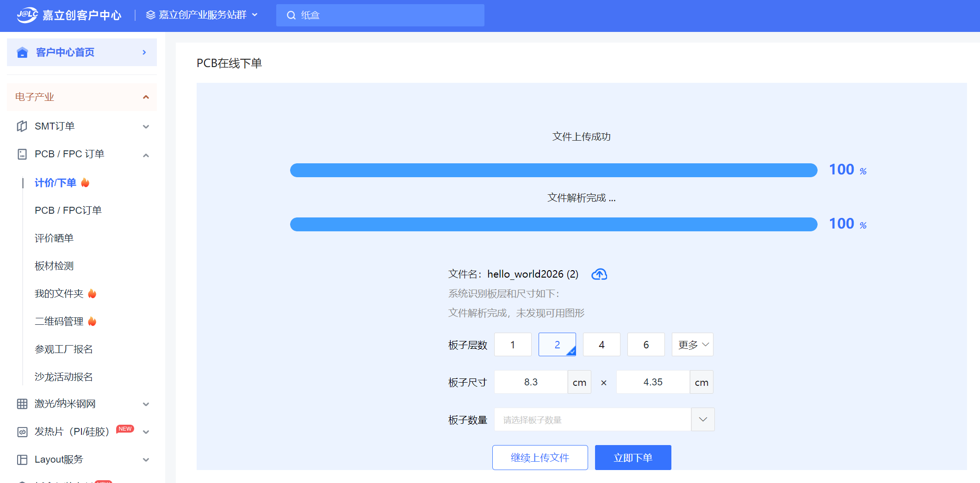The image size is (980, 483).
Task: Click the JLC logo icon
Action: tap(27, 15)
